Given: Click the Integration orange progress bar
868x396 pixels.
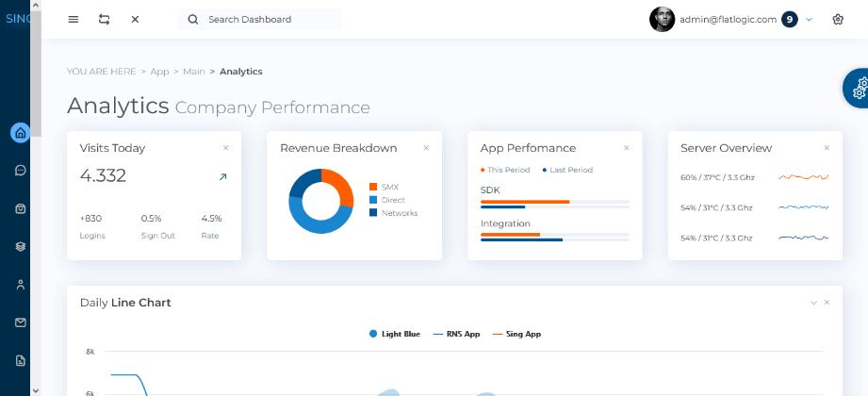Looking at the screenshot, I should click(x=510, y=235).
